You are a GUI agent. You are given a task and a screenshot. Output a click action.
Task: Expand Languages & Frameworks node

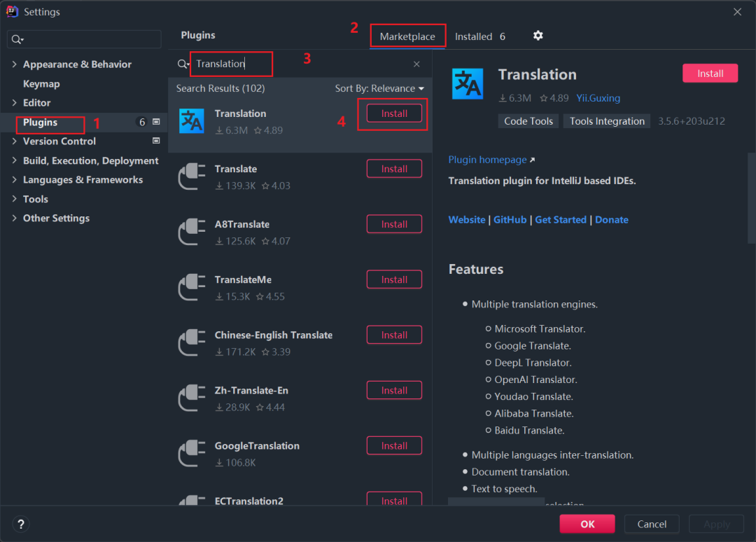coord(14,180)
